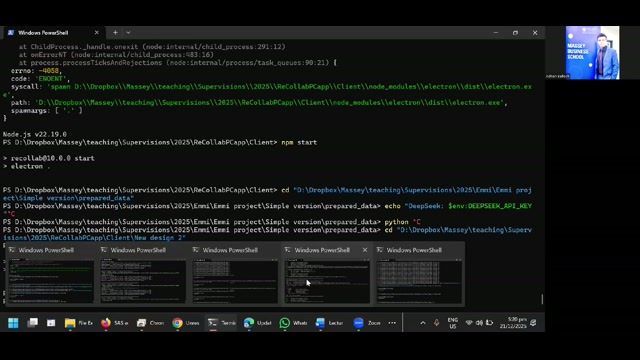Expand the hidden system tray icons

(x=423, y=323)
